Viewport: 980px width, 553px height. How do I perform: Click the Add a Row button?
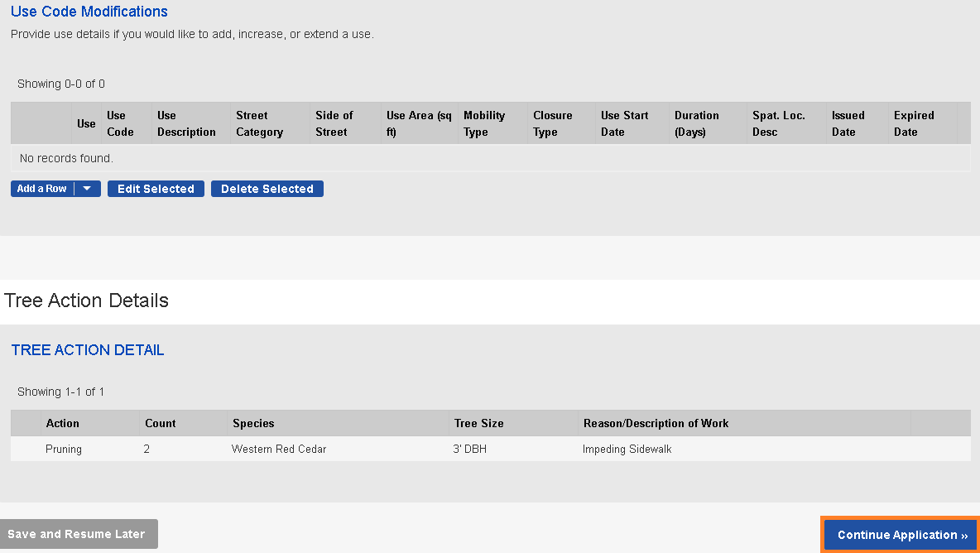click(42, 189)
